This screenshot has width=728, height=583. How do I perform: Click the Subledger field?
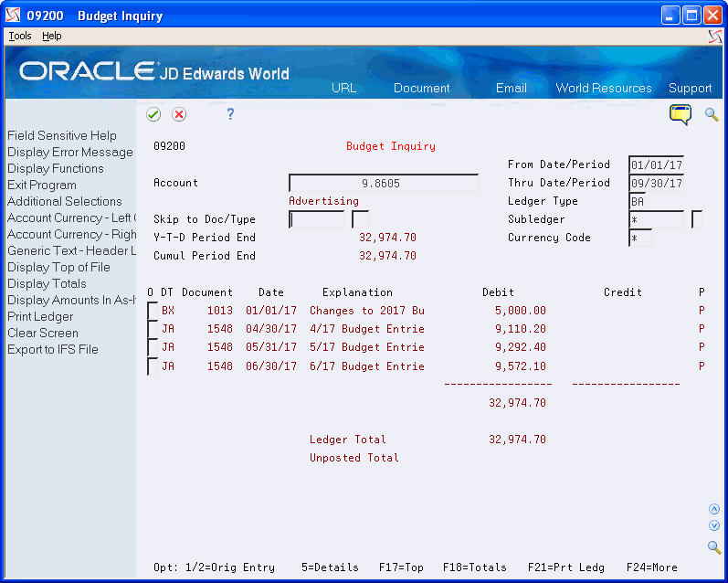coord(656,219)
